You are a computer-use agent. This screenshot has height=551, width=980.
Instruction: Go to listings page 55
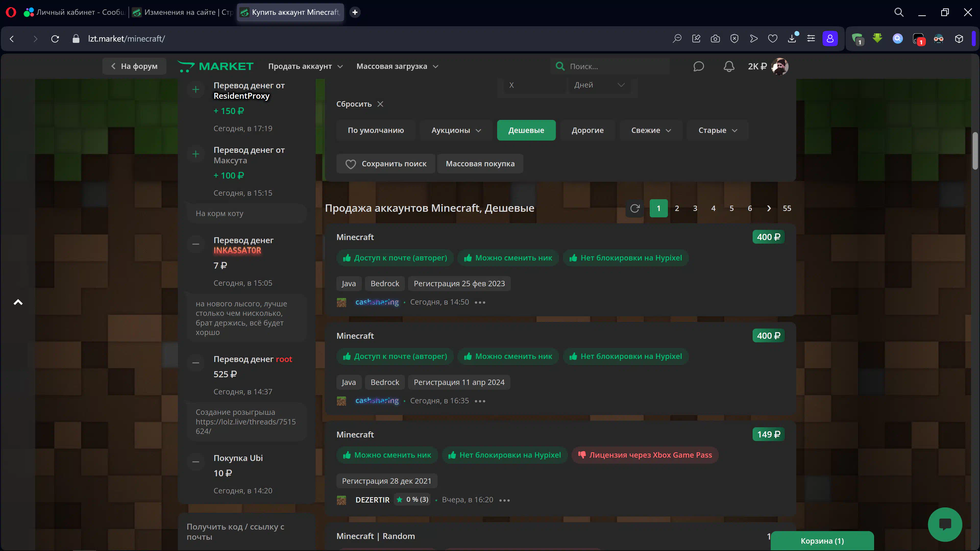point(787,208)
